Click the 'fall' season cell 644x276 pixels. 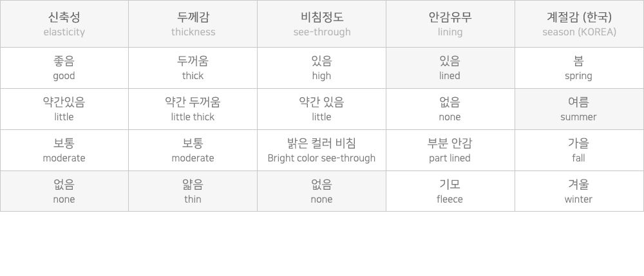coord(579,151)
